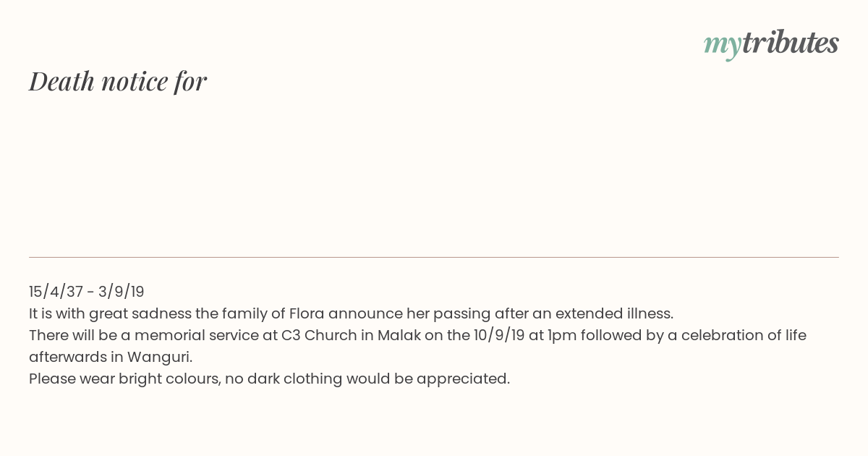Screen dimensions: 868x456
Task: Click the words "Please wear bright colours"
Action: 124,379
